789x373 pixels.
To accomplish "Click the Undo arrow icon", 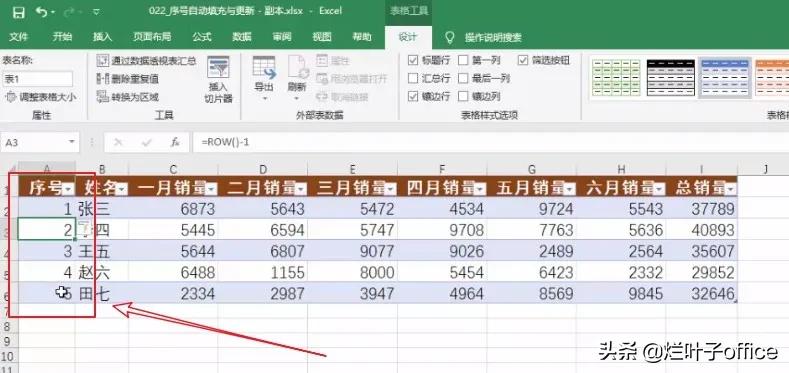I will [x=42, y=12].
